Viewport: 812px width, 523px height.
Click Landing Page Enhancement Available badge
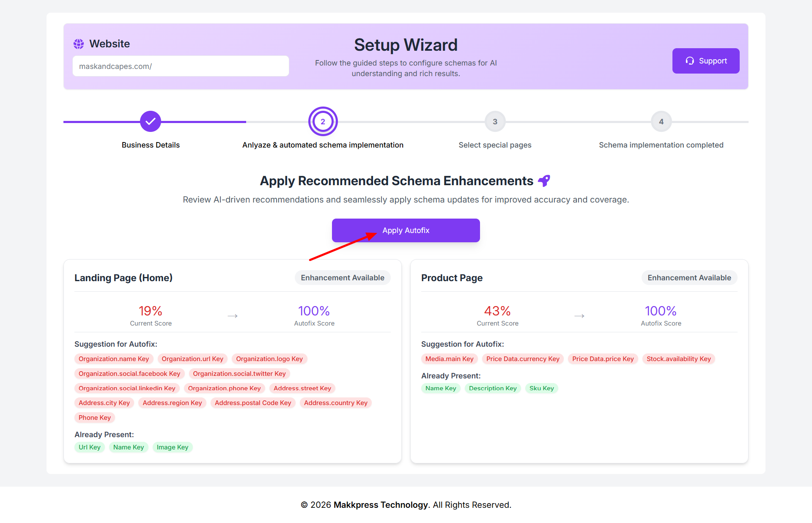click(x=343, y=278)
